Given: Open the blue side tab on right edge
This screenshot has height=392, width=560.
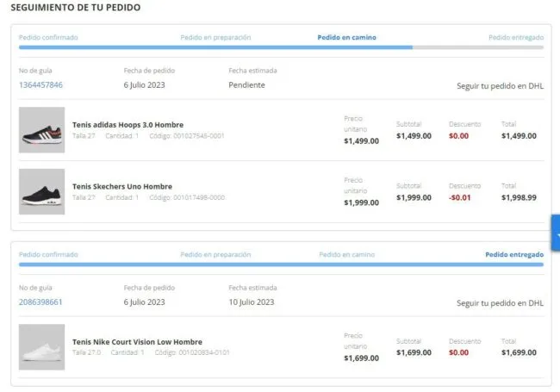Looking at the screenshot, I should click(x=555, y=233).
